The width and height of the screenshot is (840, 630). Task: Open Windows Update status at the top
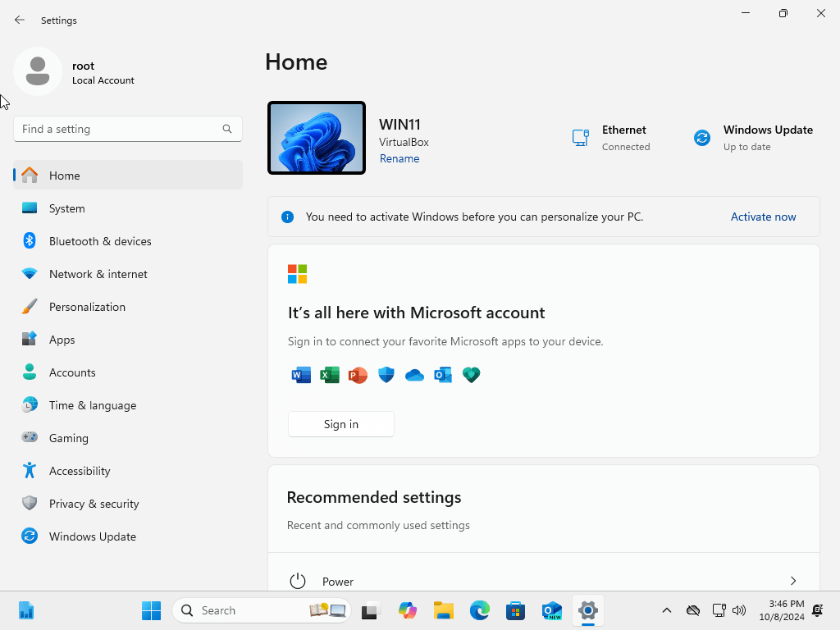point(753,138)
